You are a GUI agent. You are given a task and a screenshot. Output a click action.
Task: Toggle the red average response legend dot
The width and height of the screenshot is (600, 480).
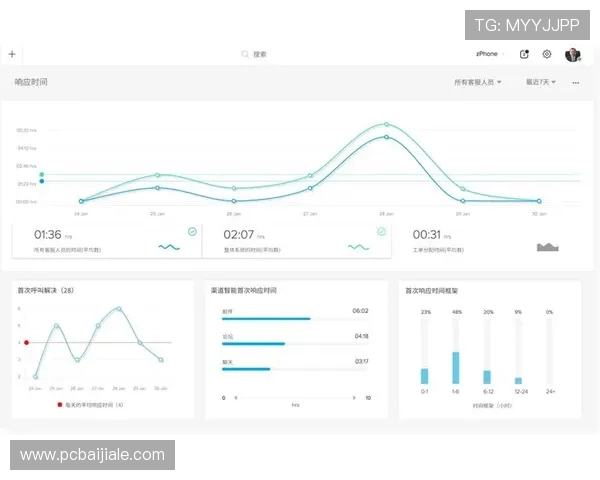(60, 405)
